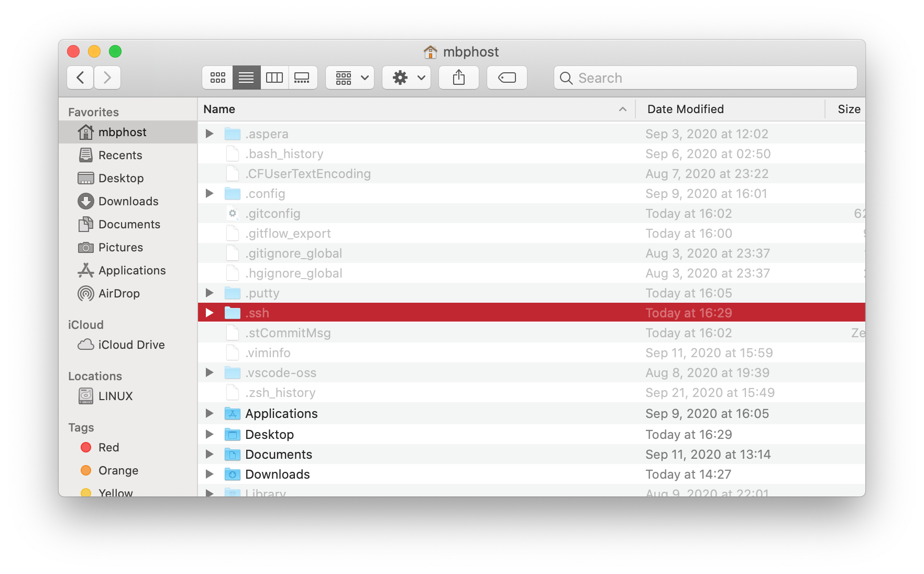Go back with the back arrow
Screen dimensions: 924x574
(x=81, y=78)
